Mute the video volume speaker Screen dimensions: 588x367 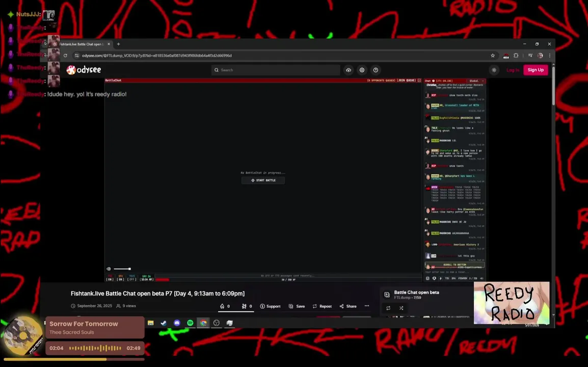point(109,269)
